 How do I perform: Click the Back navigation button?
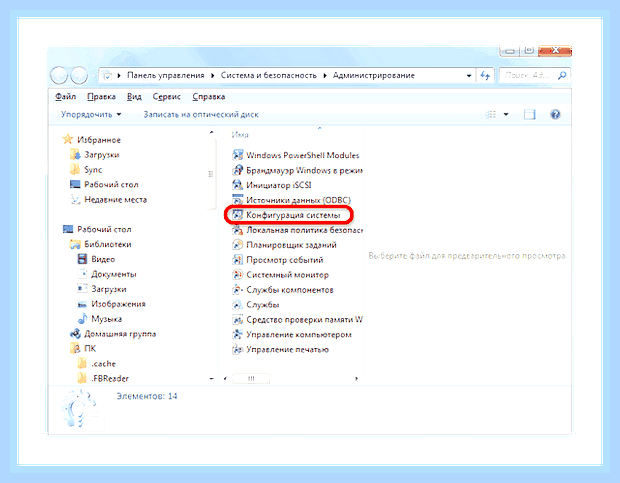click(59, 75)
